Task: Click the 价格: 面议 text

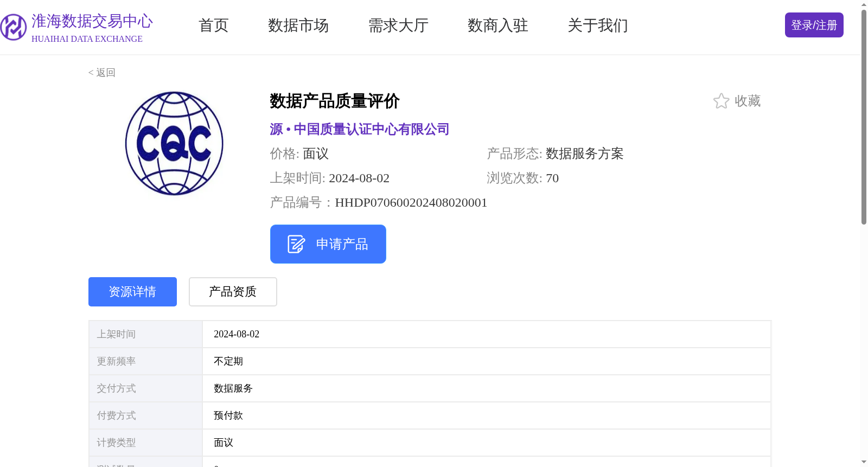Action: 299,153
